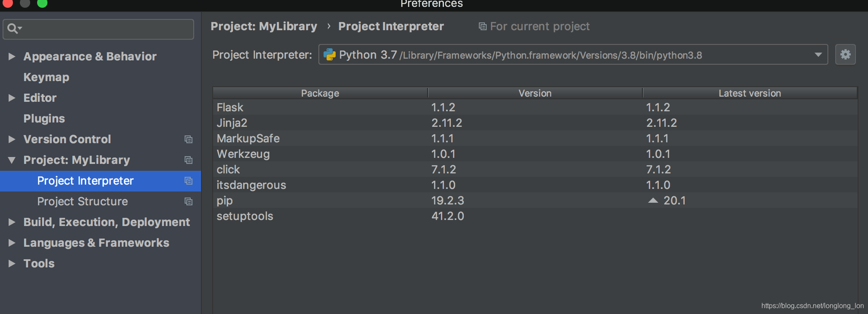Click green maximize window button
Image resolution: width=868 pixels, height=314 pixels.
(42, 3)
